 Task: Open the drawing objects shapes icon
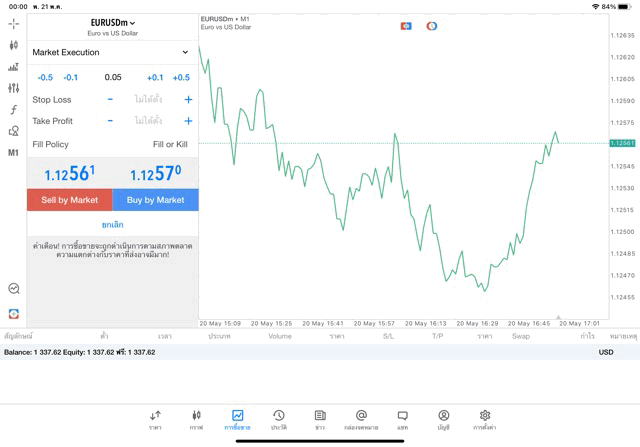(14, 131)
